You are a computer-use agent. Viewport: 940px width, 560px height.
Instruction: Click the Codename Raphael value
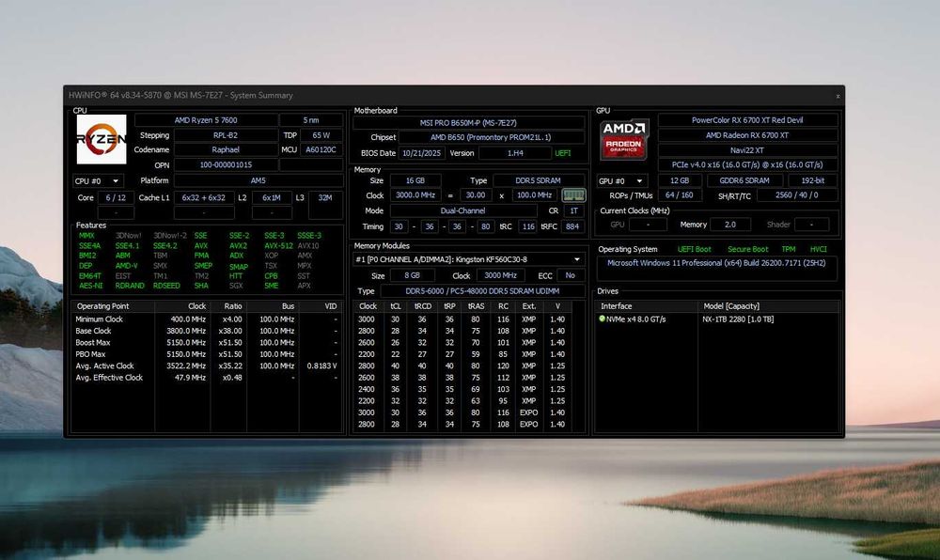[x=226, y=149]
